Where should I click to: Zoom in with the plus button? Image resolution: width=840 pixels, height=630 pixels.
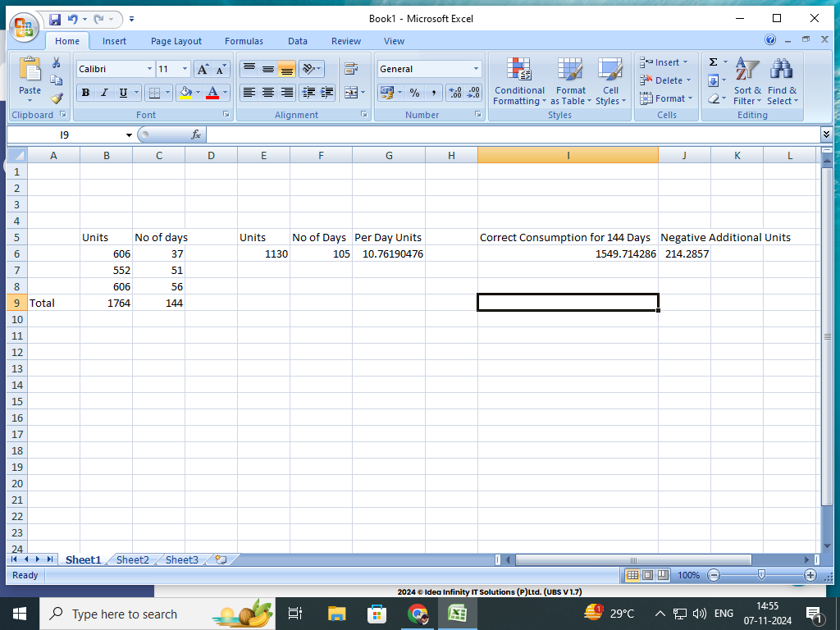tap(810, 575)
